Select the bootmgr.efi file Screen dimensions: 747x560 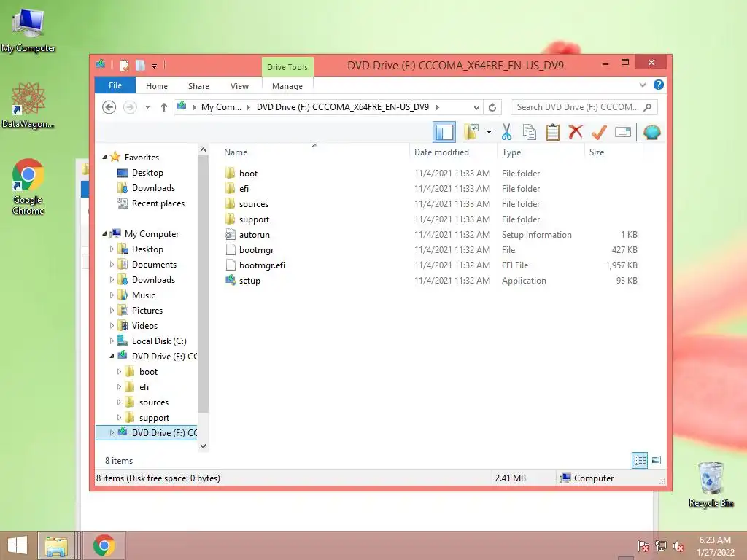pyautogui.click(x=262, y=265)
